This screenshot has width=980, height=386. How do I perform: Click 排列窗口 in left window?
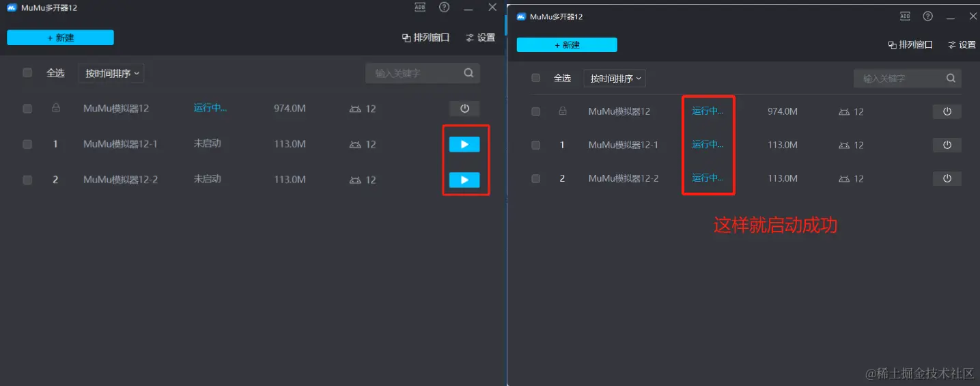(425, 38)
